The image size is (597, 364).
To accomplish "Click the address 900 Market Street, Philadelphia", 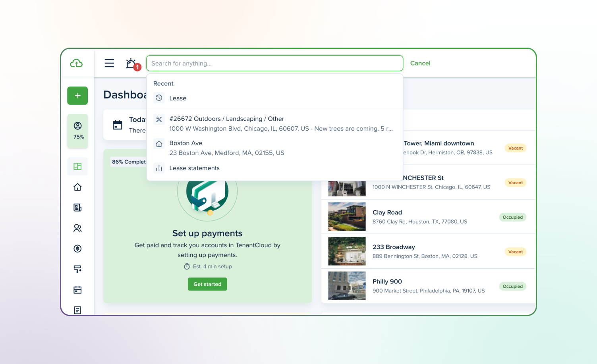I will coord(429,291).
